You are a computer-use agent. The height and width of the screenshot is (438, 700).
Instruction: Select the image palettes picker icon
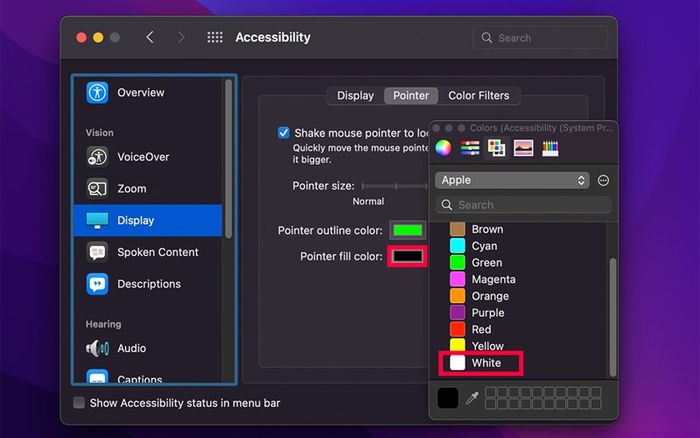pos(523,148)
